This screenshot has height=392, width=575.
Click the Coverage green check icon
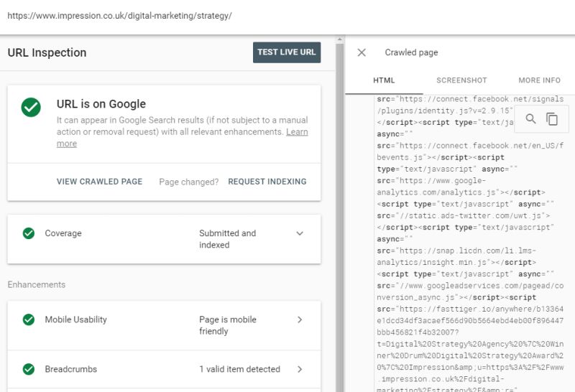click(29, 233)
